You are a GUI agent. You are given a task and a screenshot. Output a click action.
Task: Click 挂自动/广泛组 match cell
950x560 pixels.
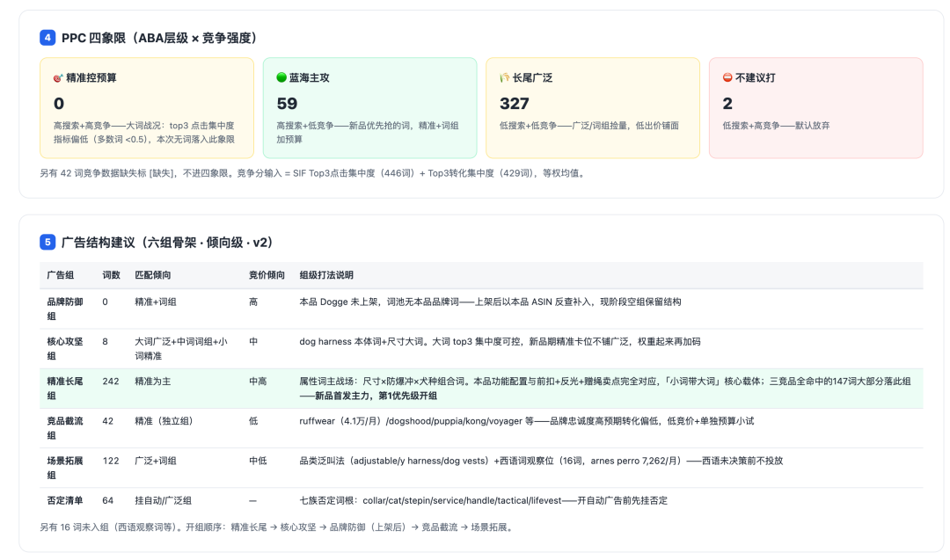tap(164, 501)
